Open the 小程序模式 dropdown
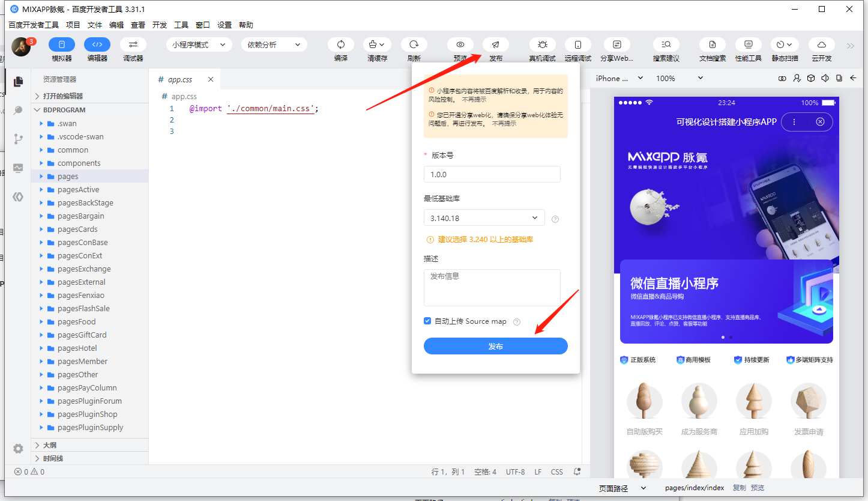The width and height of the screenshot is (868, 501). (199, 44)
